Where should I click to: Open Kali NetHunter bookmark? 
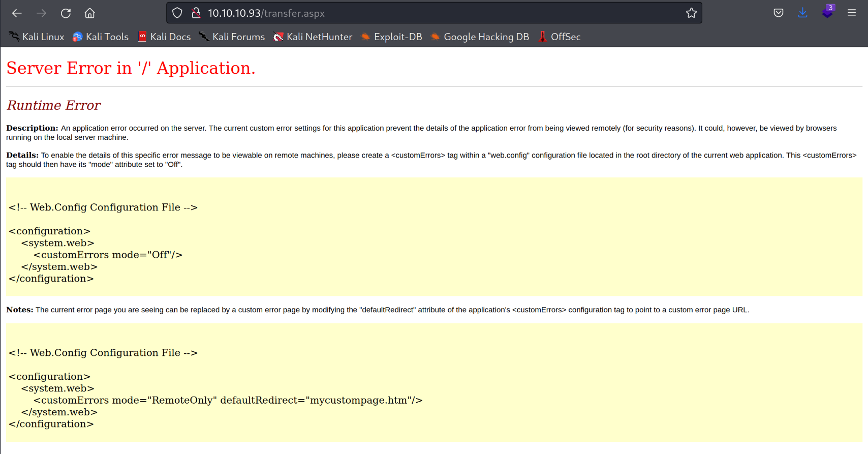click(x=313, y=37)
